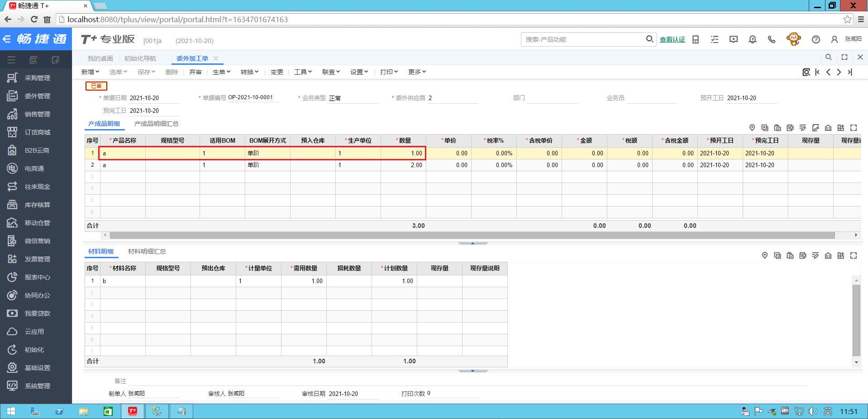
Task: Open the 更多 menu
Action: coord(417,72)
